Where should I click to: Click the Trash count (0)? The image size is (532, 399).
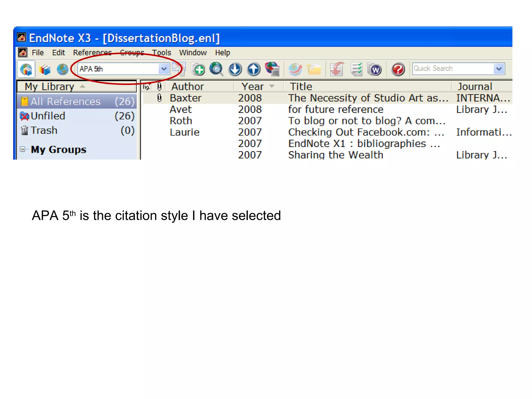[x=128, y=131]
